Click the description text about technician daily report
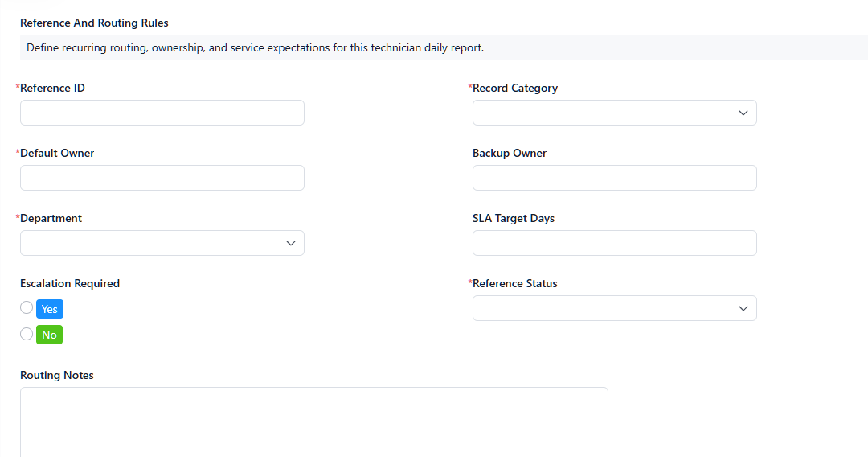The image size is (868, 457). click(x=256, y=47)
